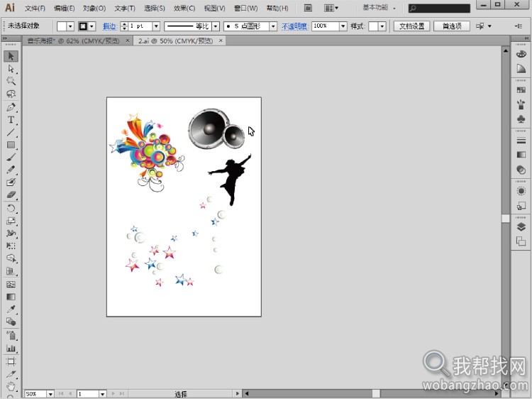Open the 对象(O) menu
The image size is (532, 399).
(x=94, y=8)
